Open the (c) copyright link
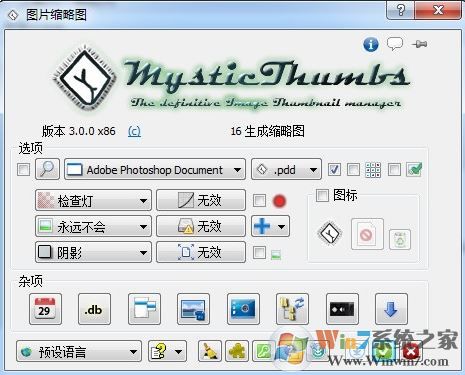Viewport: 465px width, 375px height. coord(134,131)
